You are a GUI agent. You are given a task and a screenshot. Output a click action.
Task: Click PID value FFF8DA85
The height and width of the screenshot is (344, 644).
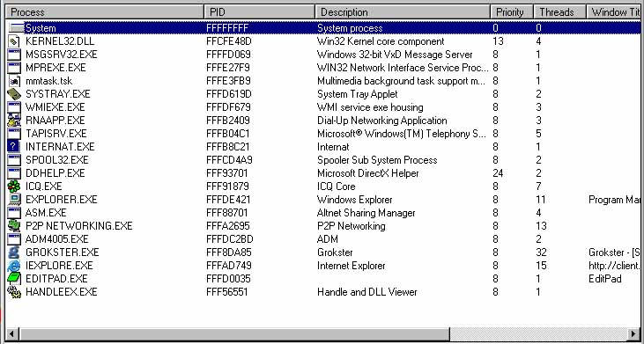229,252
